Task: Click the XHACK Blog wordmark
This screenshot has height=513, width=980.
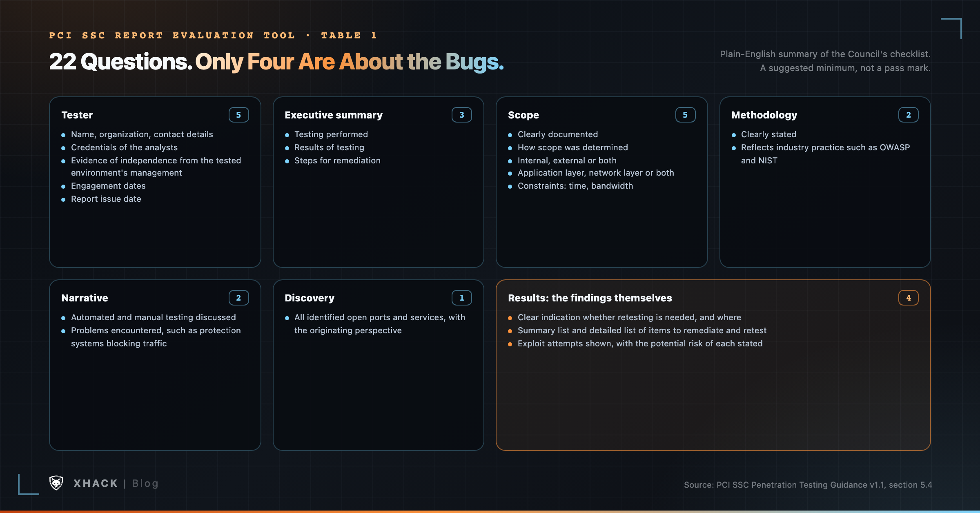Action: click(x=116, y=483)
